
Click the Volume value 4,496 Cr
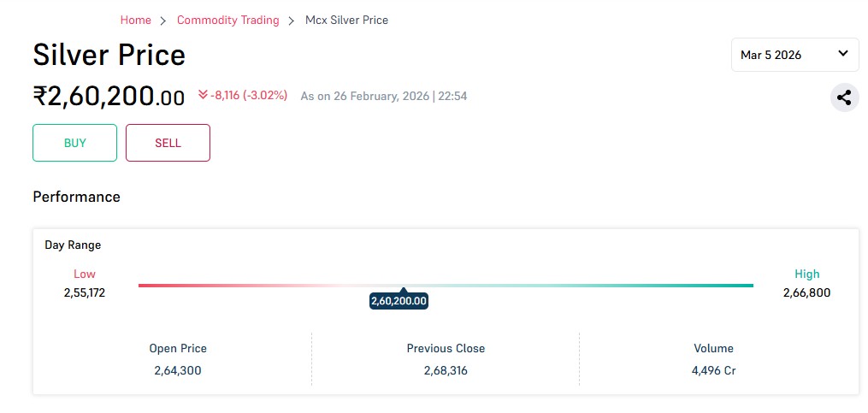[x=713, y=370]
